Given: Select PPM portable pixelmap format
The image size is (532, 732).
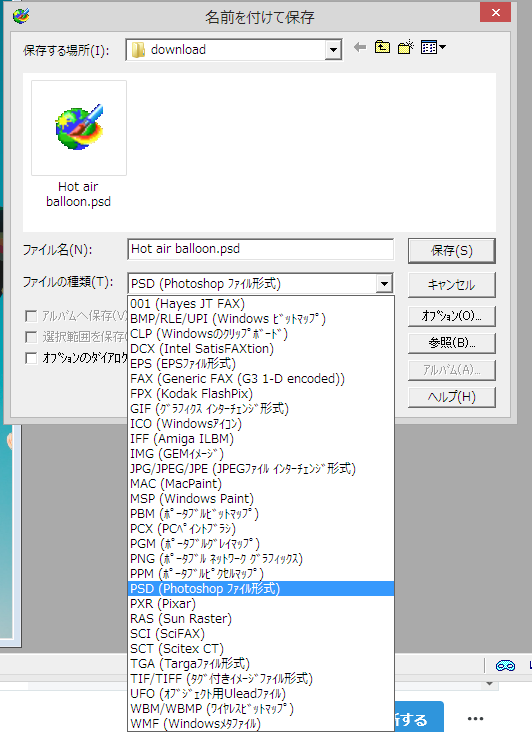Looking at the screenshot, I should [261, 574].
